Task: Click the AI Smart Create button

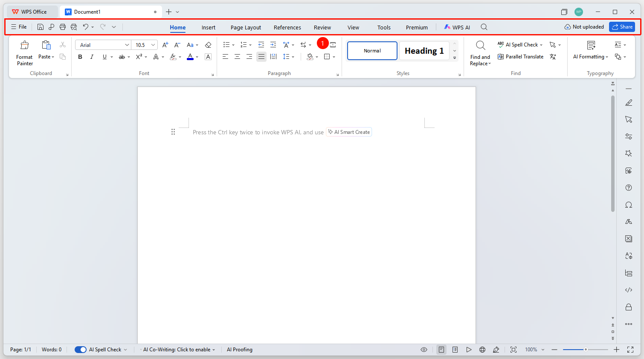Action: pyautogui.click(x=349, y=132)
